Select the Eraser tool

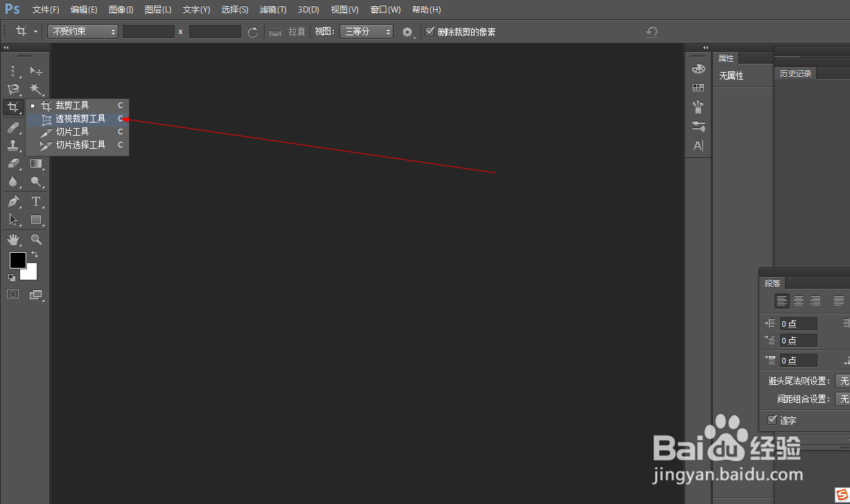coord(13,163)
